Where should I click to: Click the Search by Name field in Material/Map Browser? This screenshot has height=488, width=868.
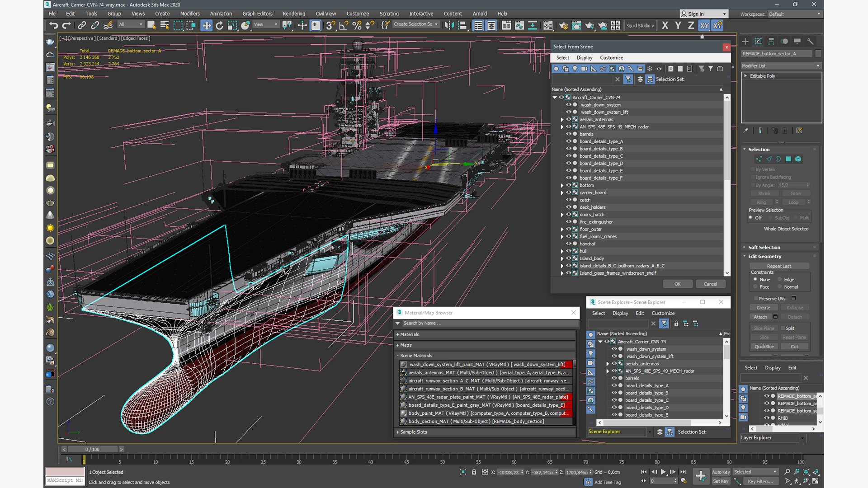click(490, 324)
